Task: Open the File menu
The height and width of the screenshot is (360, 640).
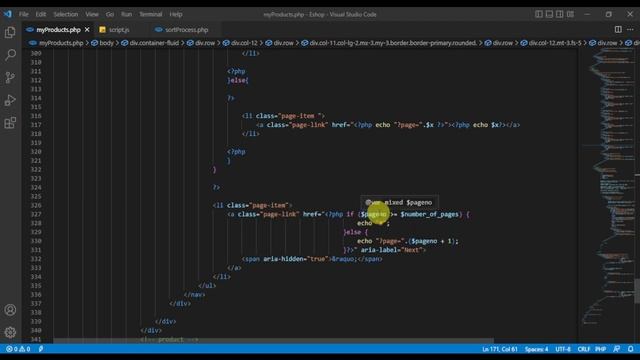Action: (x=24, y=14)
